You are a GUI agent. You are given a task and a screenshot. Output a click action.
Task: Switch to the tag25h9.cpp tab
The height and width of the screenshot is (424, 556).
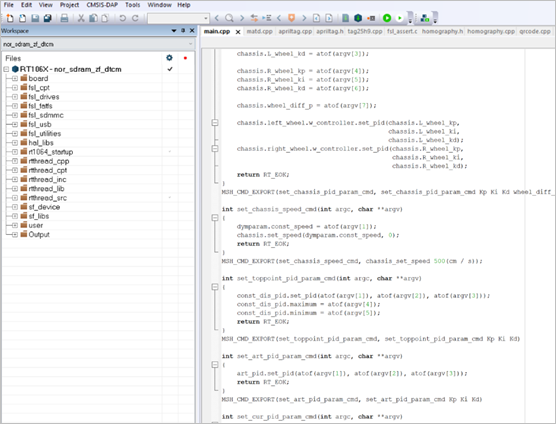point(365,31)
